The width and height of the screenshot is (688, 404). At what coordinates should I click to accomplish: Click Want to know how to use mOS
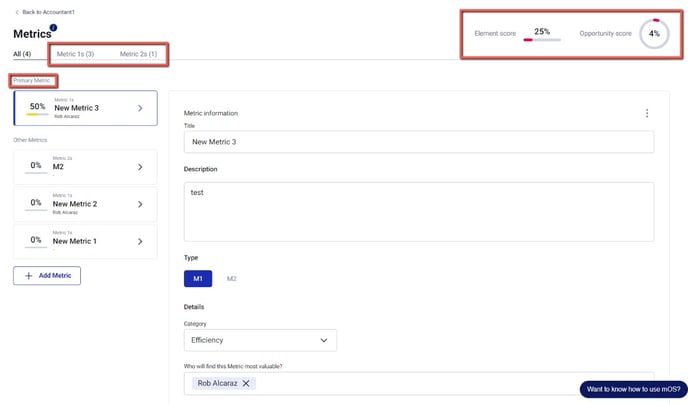(x=634, y=389)
